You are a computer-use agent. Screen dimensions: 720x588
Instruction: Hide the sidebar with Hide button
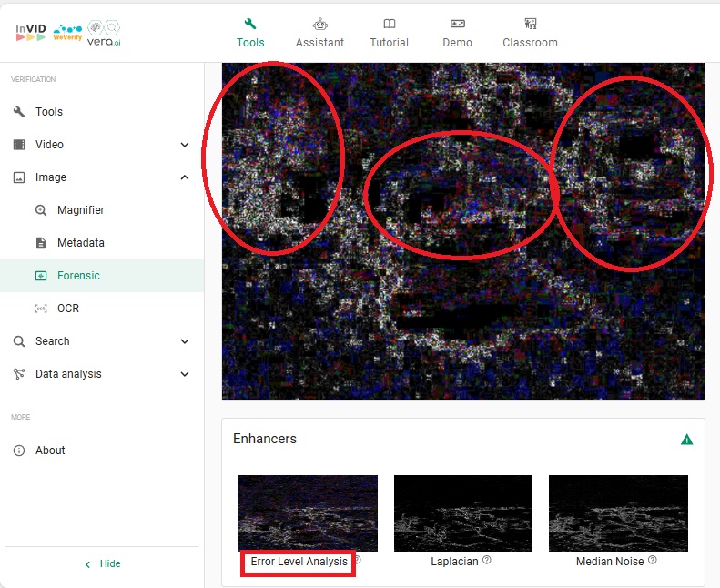click(102, 563)
